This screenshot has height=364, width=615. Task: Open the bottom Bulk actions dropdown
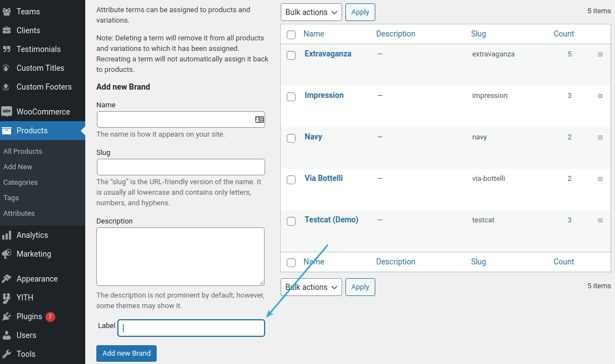click(x=311, y=287)
